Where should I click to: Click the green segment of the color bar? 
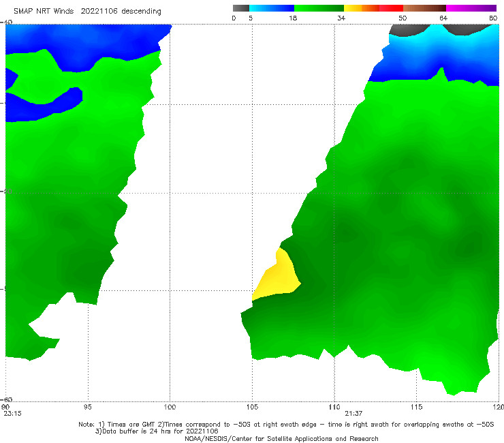point(319,8)
